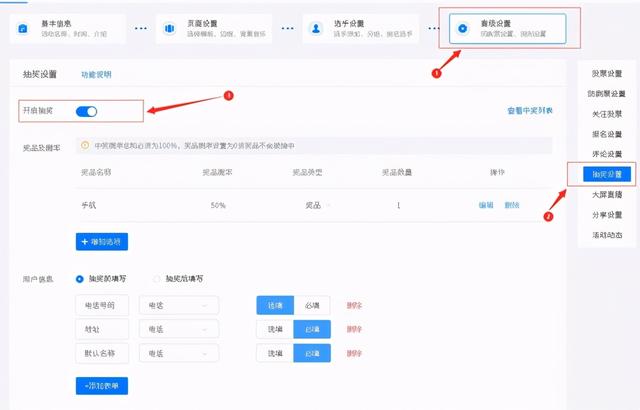This screenshot has height=410, width=640.
Task: Click the blue 增加选项 button
Action: (x=102, y=242)
